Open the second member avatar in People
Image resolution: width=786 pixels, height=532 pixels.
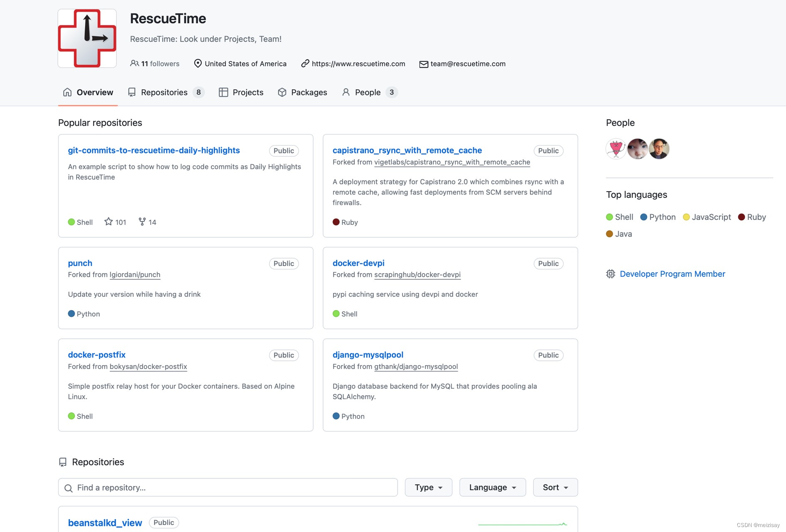(638, 149)
